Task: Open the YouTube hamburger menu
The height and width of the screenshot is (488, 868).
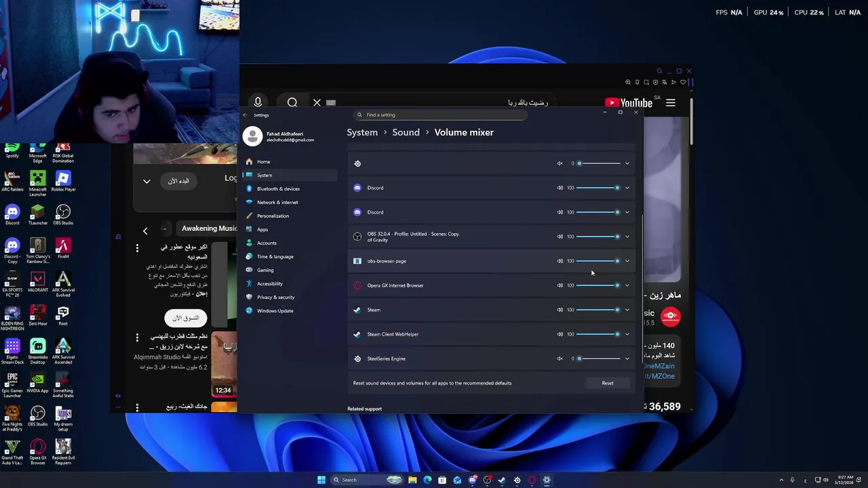Action: 671,103
